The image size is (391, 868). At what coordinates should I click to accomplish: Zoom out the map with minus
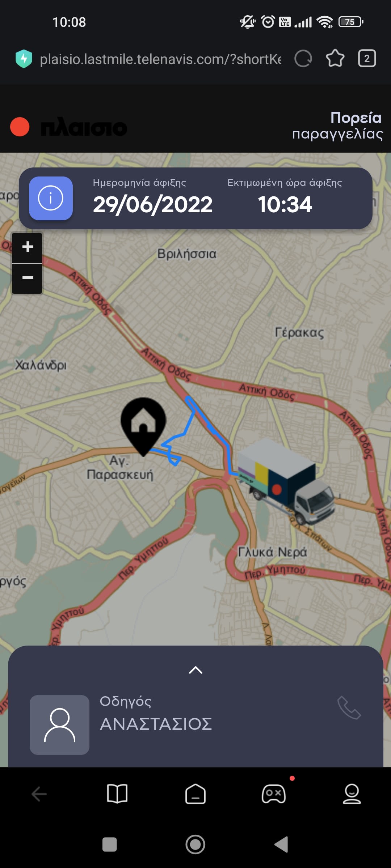coord(27,278)
